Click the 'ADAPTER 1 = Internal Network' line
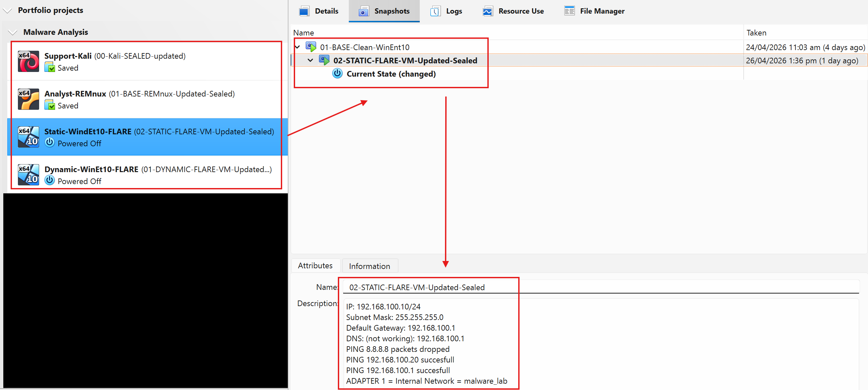Screen dimensions: 868x390 pos(427,381)
